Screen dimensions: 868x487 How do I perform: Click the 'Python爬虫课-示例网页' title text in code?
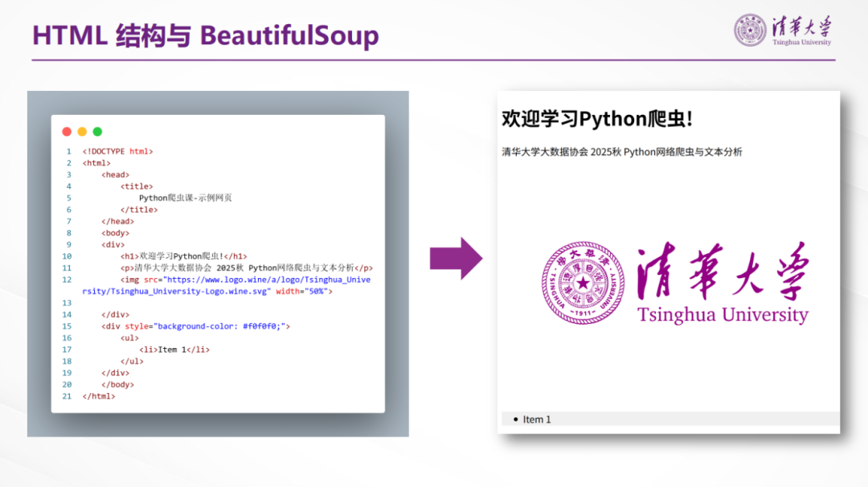point(186,198)
